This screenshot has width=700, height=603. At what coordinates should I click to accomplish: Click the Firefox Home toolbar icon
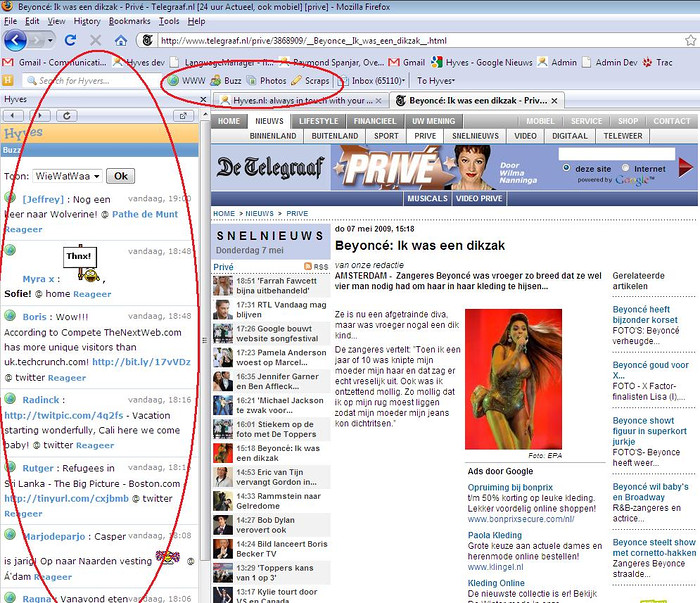coord(121,41)
